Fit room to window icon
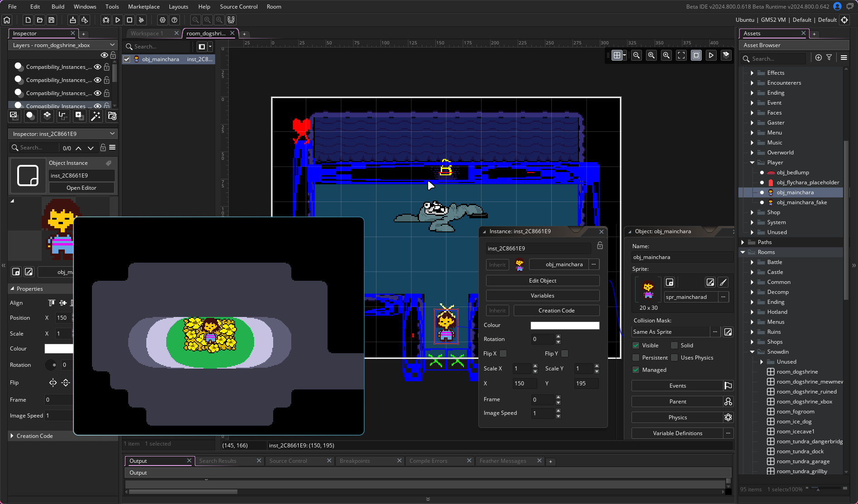 681,55
